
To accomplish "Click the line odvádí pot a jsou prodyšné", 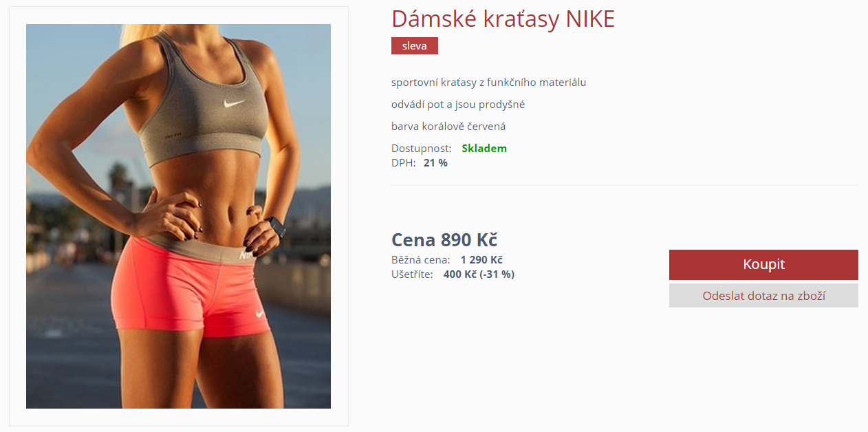I will [458, 105].
